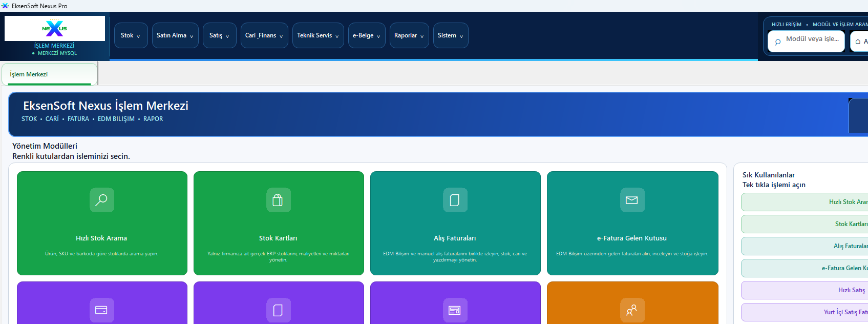Click the MERKEZİ MYSQL status label
The width and height of the screenshot is (868, 324).
(x=57, y=53)
